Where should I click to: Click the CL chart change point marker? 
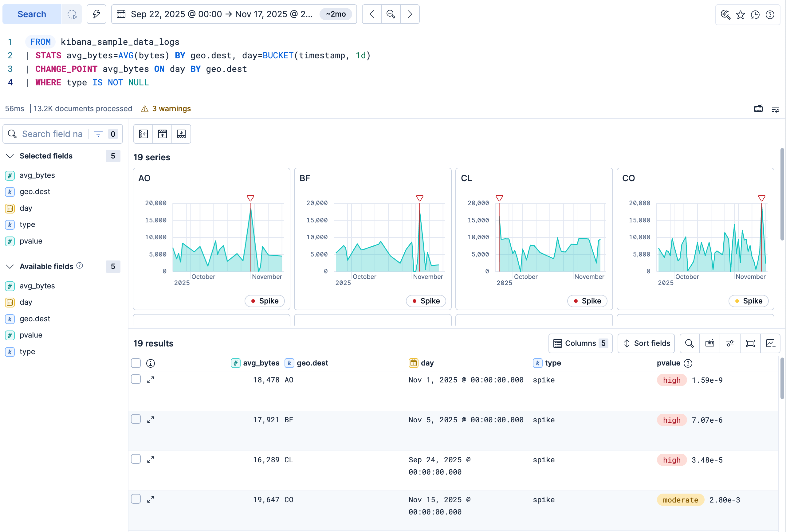click(499, 198)
